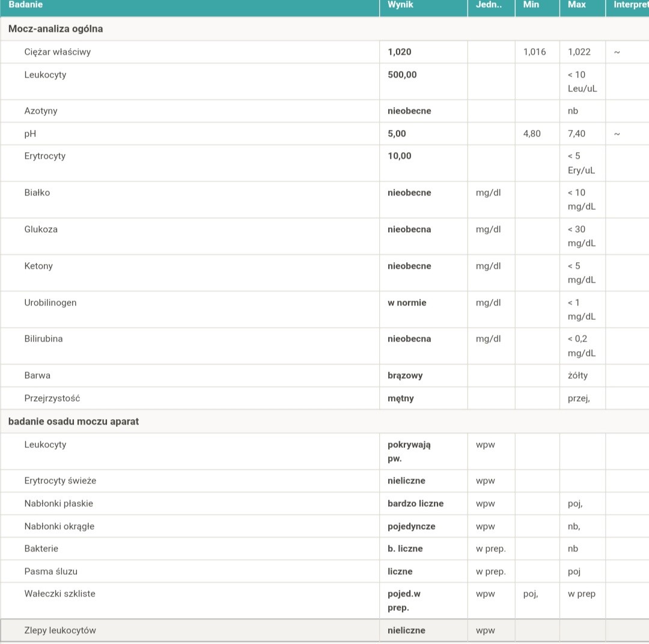This screenshot has width=649, height=644.
Task: Click the Wynik column header
Action: coord(400,5)
